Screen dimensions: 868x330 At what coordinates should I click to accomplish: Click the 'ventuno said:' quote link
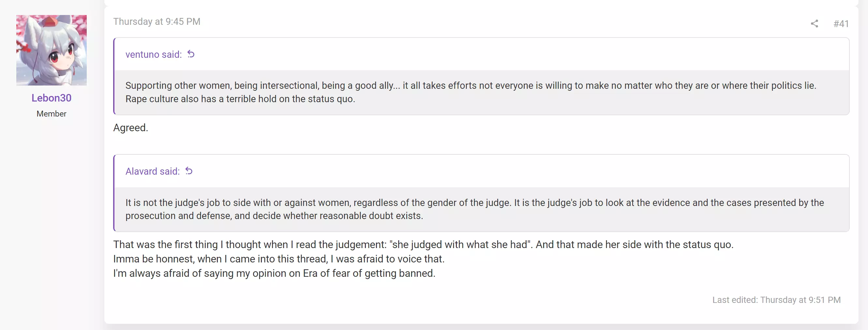pos(154,54)
